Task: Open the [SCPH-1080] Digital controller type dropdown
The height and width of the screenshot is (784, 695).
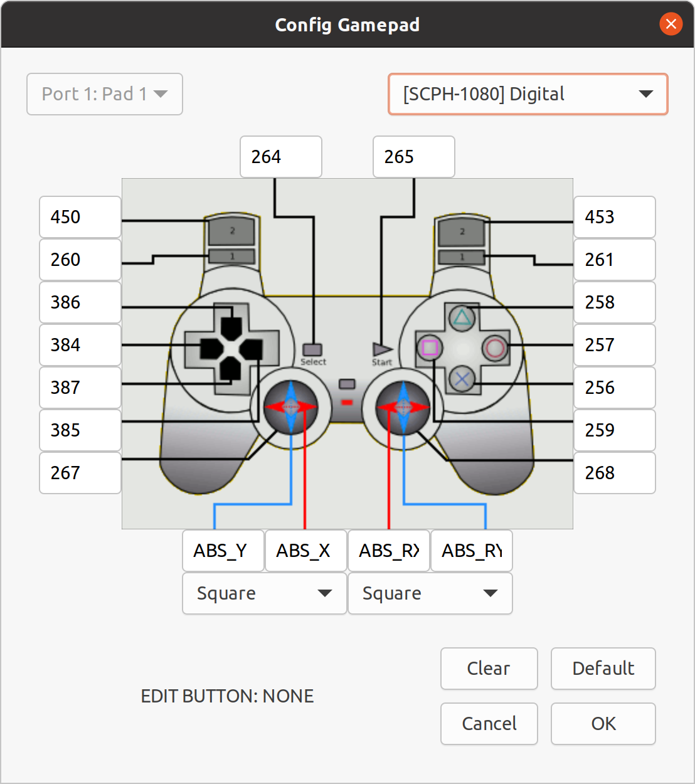Action: click(x=528, y=94)
